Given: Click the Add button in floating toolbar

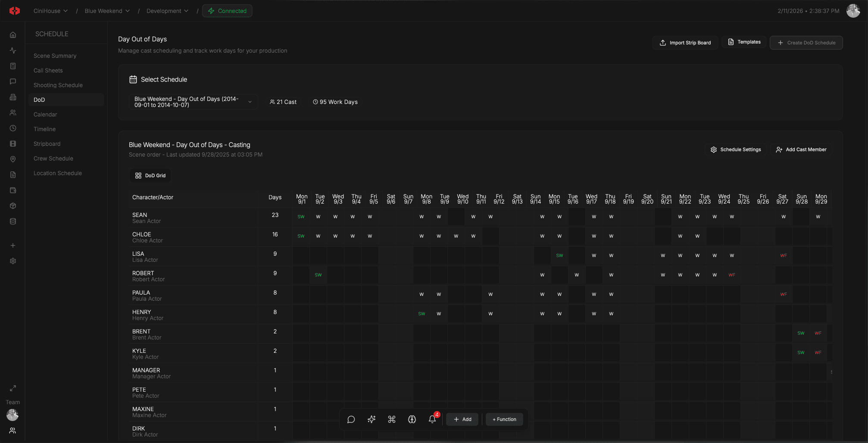Looking at the screenshot, I should coord(462,419).
